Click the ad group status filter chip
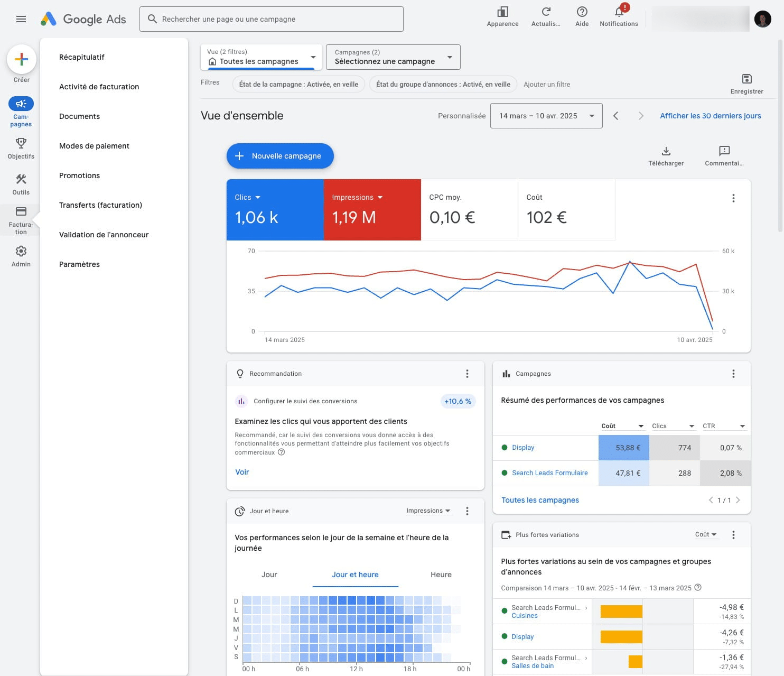784x676 pixels. (443, 84)
